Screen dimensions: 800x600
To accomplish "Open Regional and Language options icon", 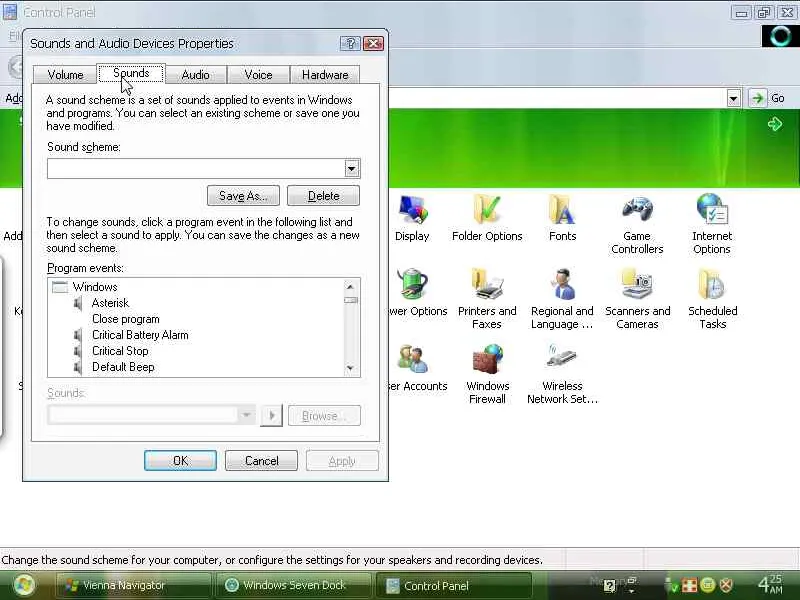I will pyautogui.click(x=562, y=285).
